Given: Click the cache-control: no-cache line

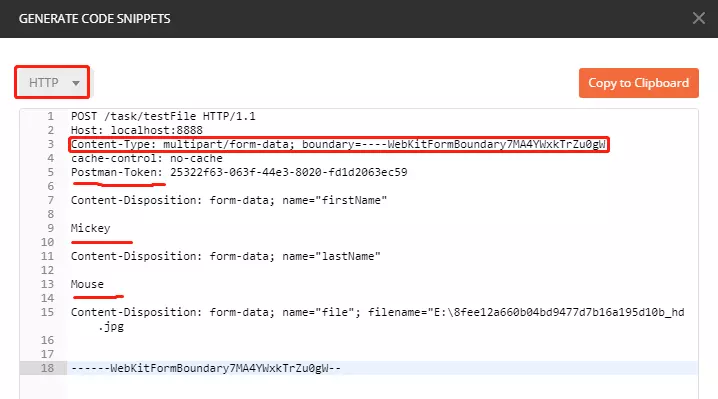Looking at the screenshot, I should point(147,159).
